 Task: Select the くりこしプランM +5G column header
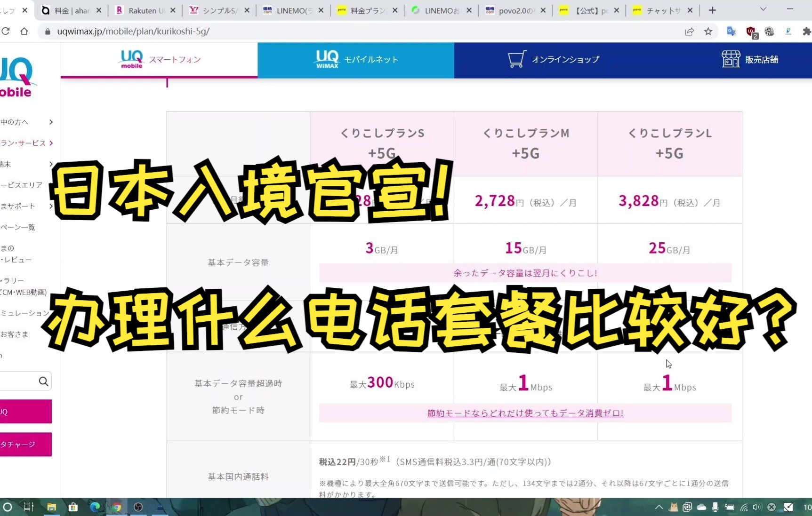point(526,143)
